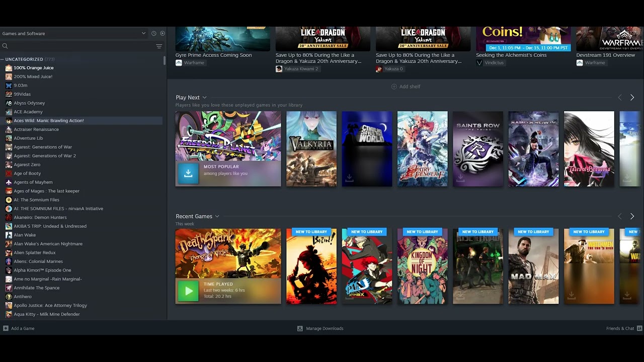Open Manage Downloads
The image size is (644, 362).
click(x=320, y=328)
